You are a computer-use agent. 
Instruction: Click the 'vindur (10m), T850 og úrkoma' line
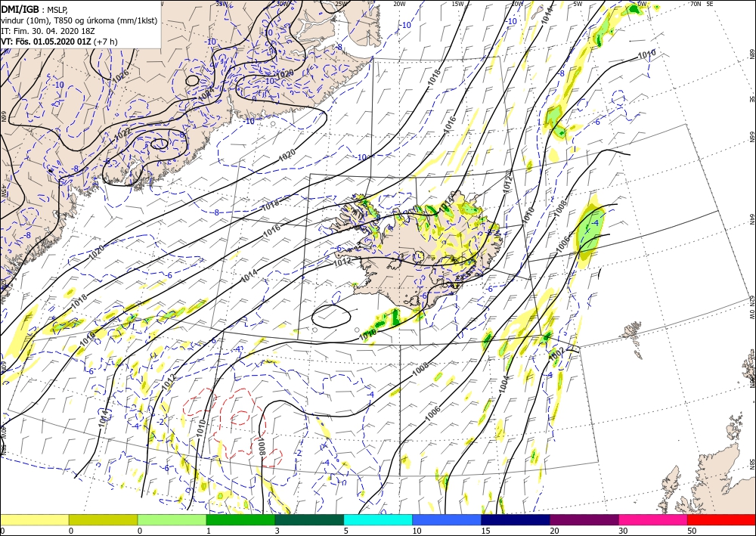click(79, 20)
